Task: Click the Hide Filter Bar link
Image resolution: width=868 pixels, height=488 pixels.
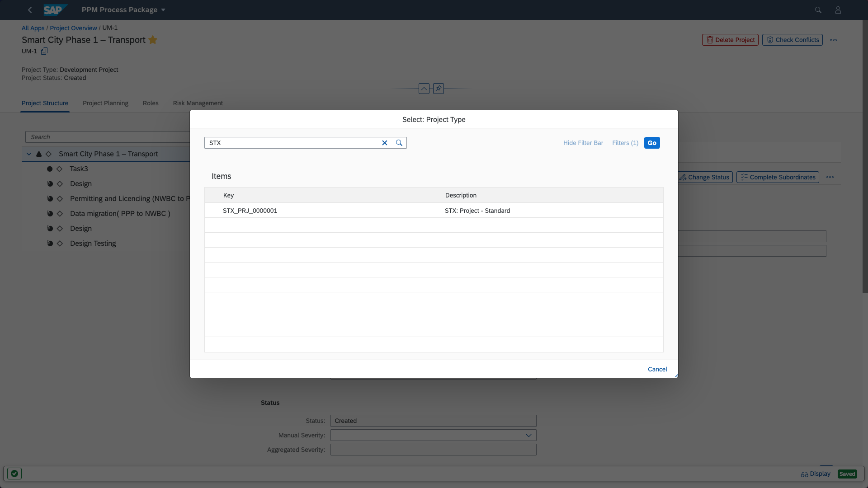Action: point(583,143)
